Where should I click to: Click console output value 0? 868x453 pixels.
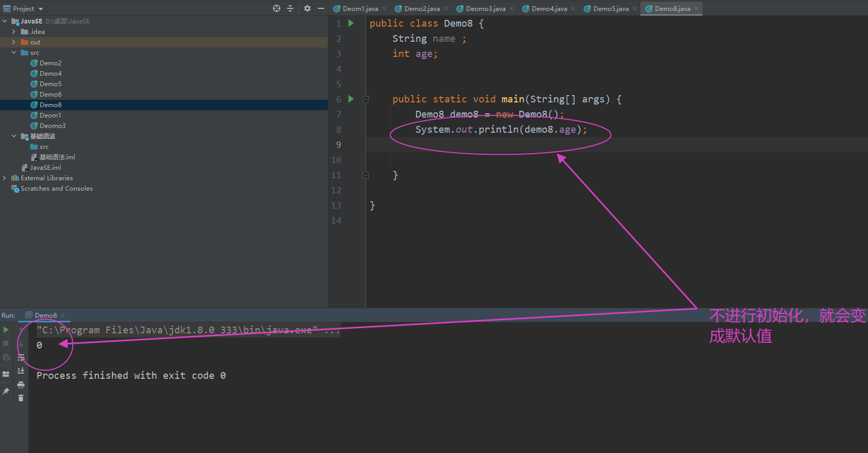[39, 345]
